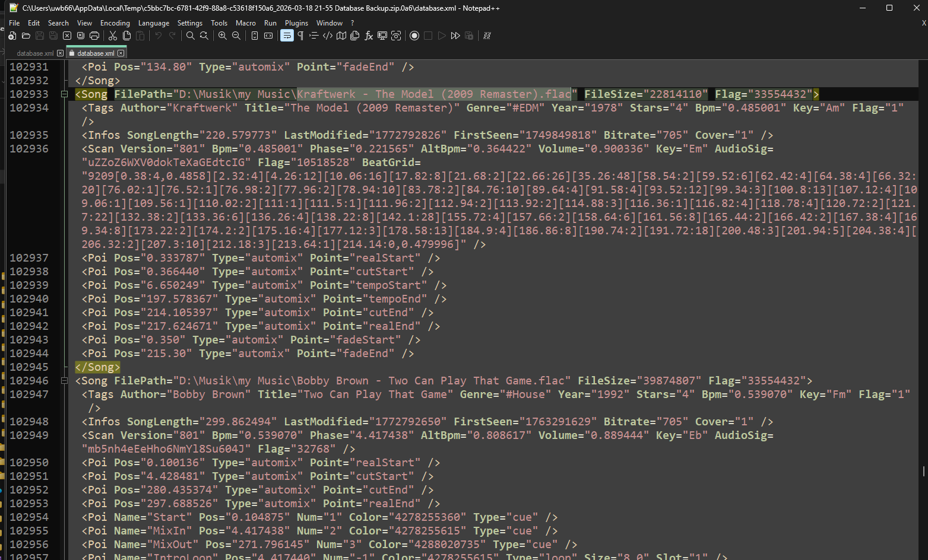Click the closing Song tag on line 102945
This screenshot has height=560, width=928.
[x=97, y=367]
